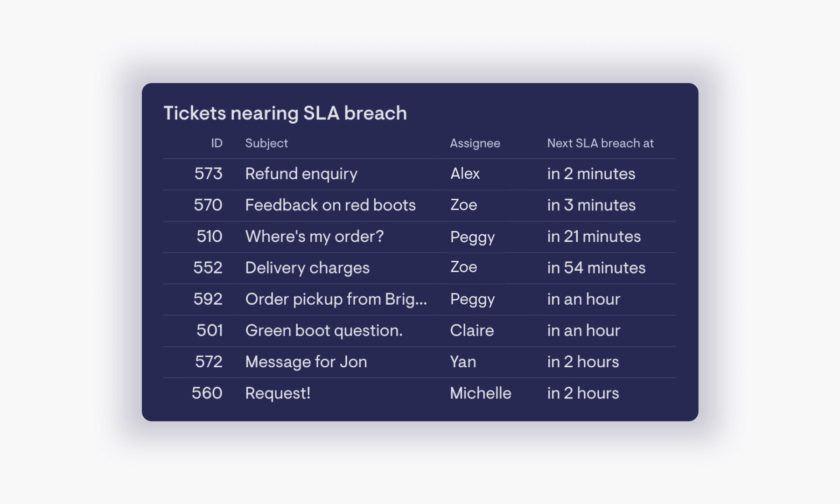Open the Where's my order? ticket
Viewport: 840px width, 504px height.
[315, 237]
